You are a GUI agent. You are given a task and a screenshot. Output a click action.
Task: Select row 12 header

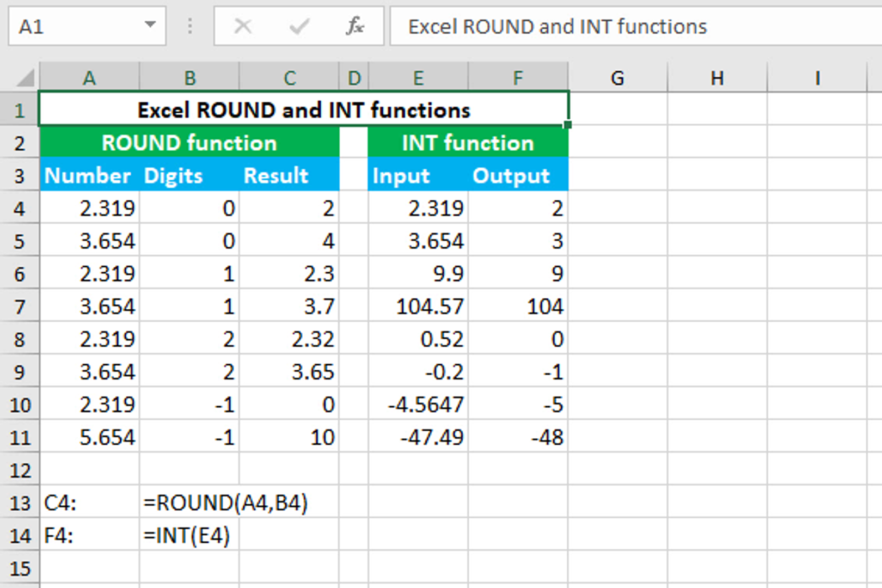pyautogui.click(x=20, y=469)
